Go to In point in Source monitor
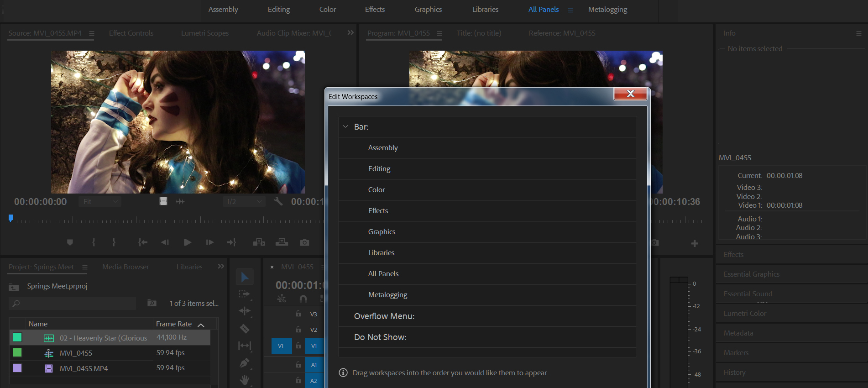The image size is (868, 388). point(143,242)
